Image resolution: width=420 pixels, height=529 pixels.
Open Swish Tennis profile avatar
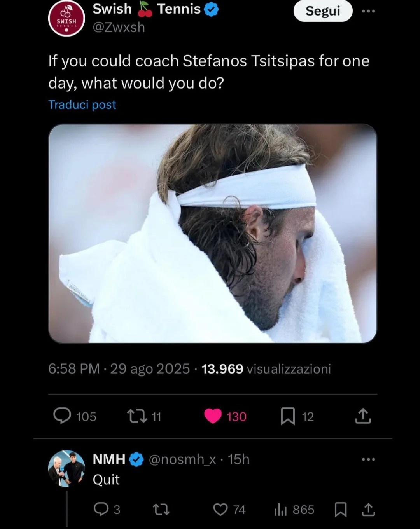click(x=66, y=18)
